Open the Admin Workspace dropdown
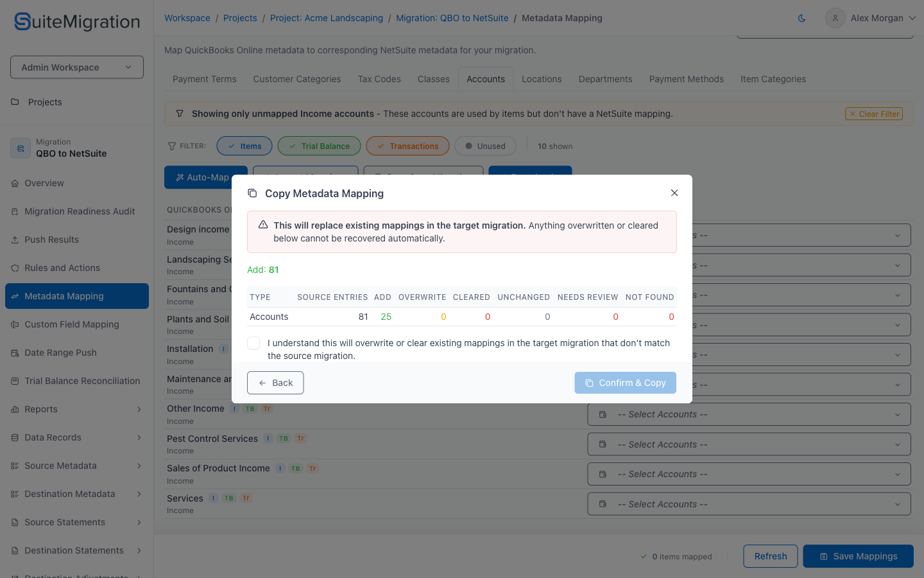This screenshot has height=578, width=924. pos(77,67)
